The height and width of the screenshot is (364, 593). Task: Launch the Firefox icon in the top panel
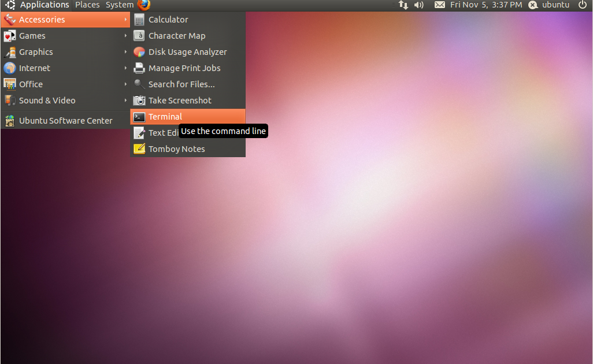144,5
